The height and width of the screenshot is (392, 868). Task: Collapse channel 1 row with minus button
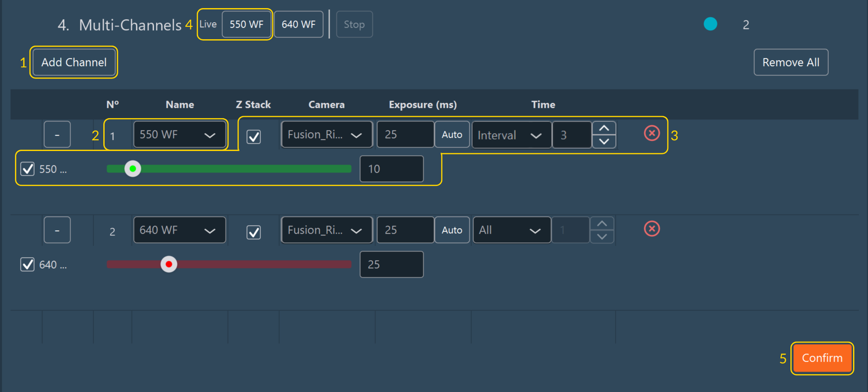pyautogui.click(x=57, y=135)
